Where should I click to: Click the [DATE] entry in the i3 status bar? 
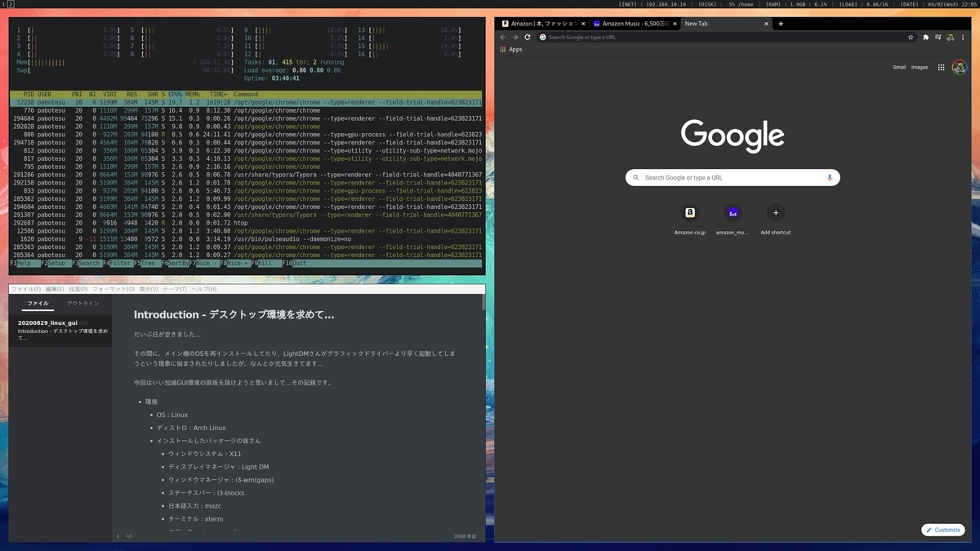pyautogui.click(x=939, y=4)
